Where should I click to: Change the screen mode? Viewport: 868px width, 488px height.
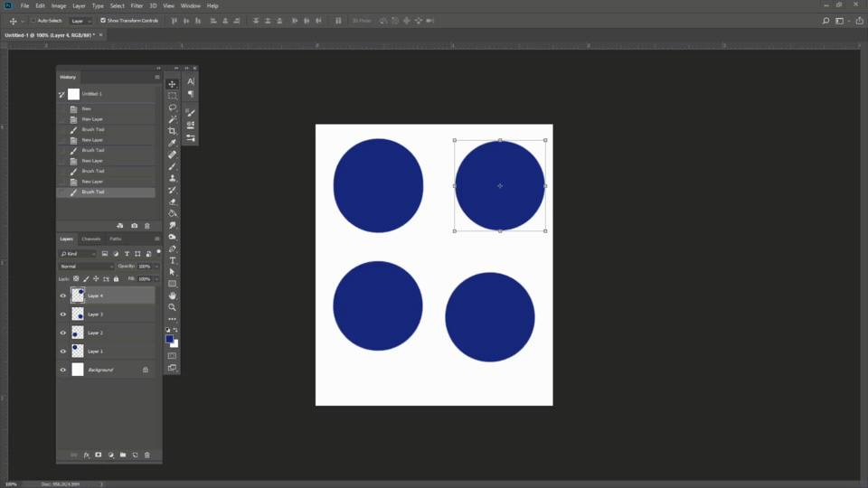172,368
